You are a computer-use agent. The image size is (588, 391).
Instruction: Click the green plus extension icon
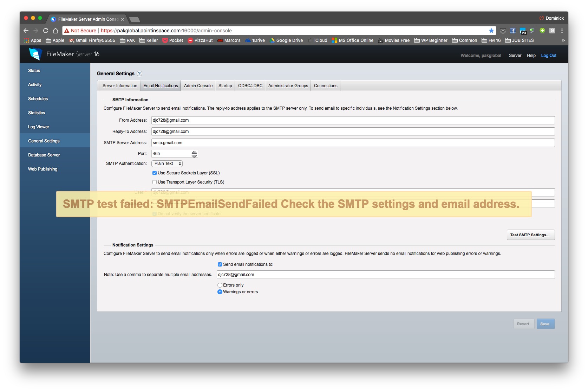542,31
